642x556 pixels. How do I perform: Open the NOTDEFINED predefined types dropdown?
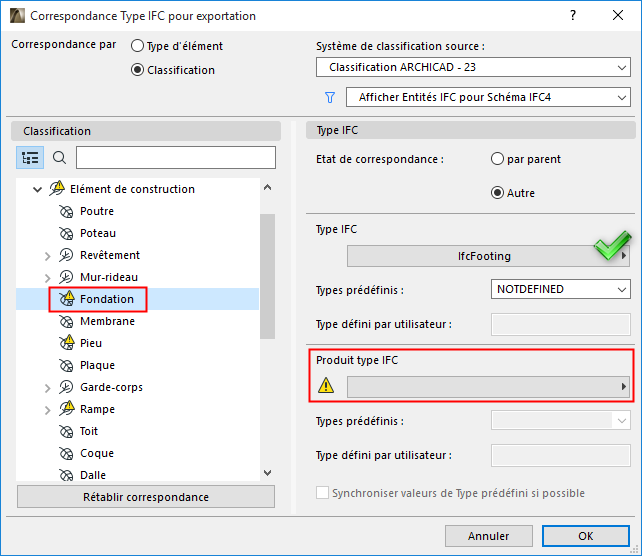coord(560,289)
